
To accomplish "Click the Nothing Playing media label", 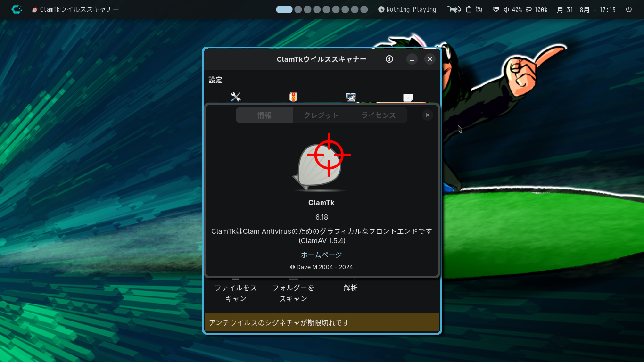I will pyautogui.click(x=411, y=9).
